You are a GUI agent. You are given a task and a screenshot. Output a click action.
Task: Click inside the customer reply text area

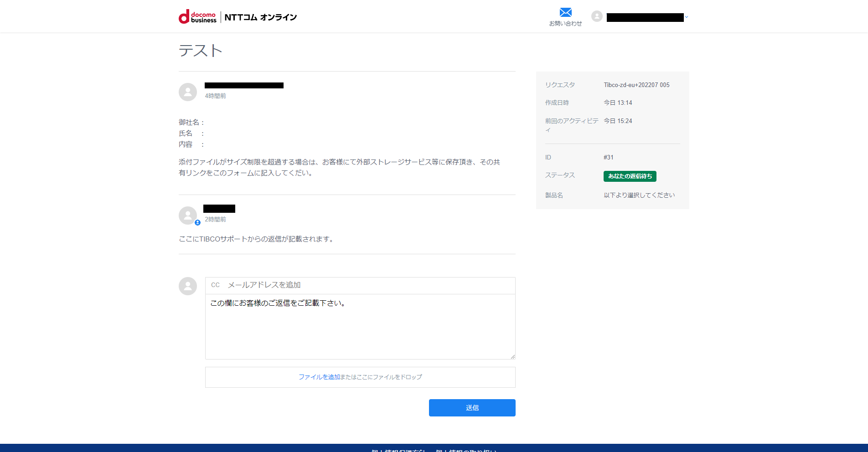point(360,326)
